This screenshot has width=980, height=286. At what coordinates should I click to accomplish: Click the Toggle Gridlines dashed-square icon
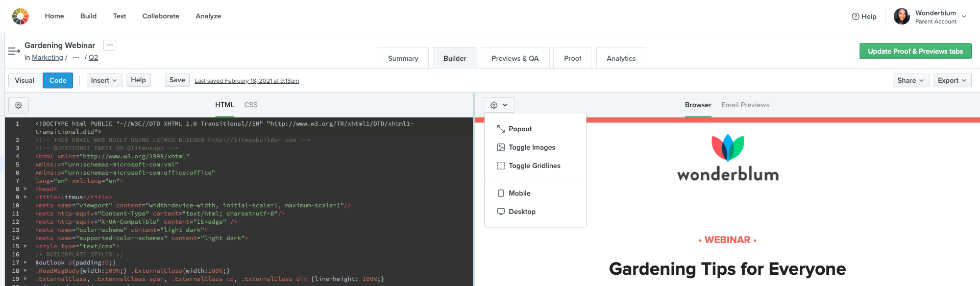tap(501, 165)
